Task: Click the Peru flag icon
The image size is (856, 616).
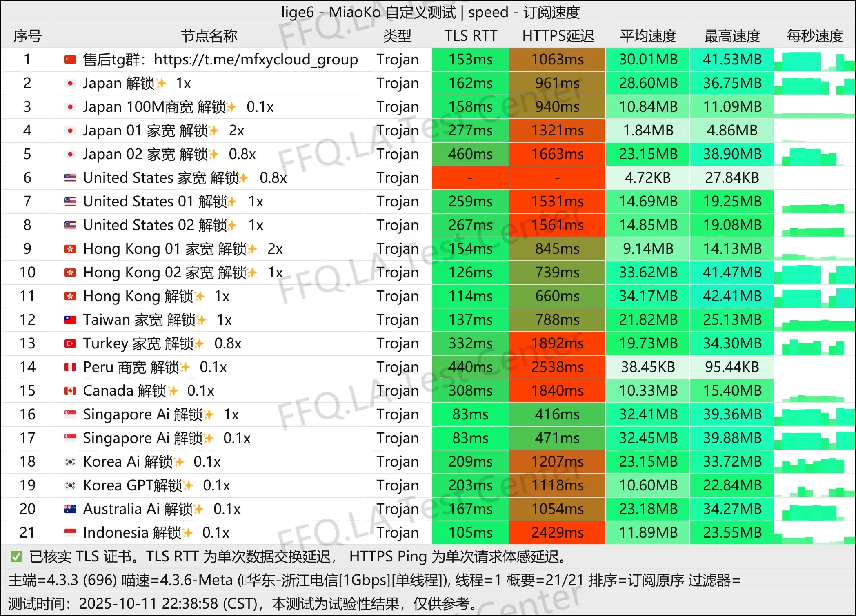Action: [70, 368]
